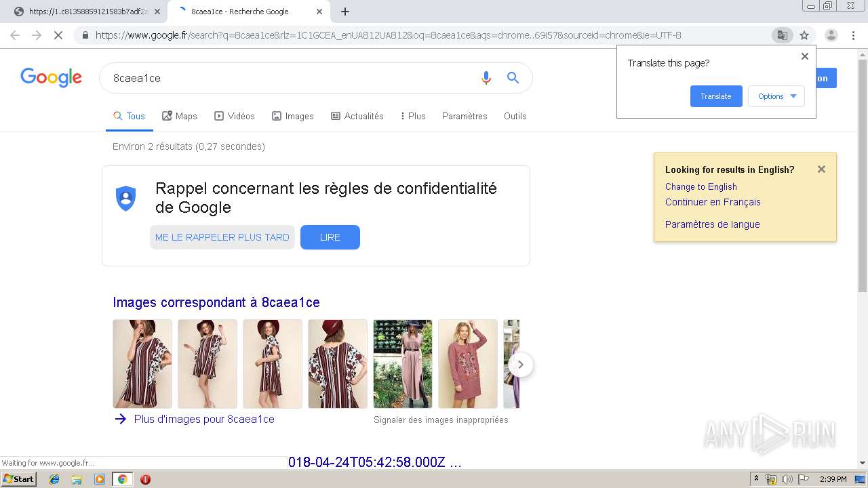This screenshot has width=868, height=488.
Task: Open the Windows Start menu
Action: [19, 479]
